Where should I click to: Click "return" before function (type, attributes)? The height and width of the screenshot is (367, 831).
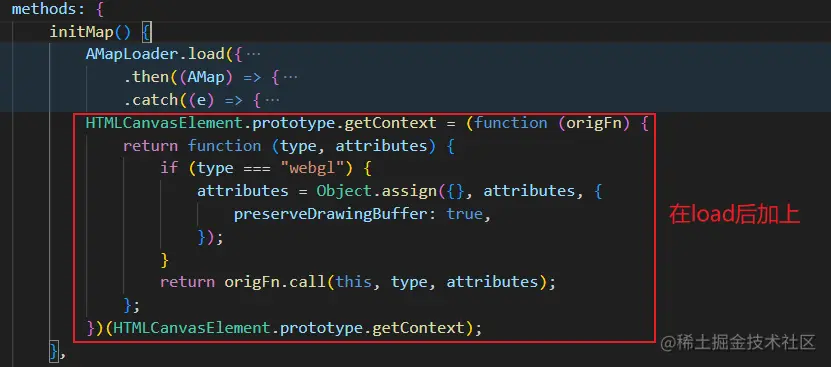coord(151,146)
